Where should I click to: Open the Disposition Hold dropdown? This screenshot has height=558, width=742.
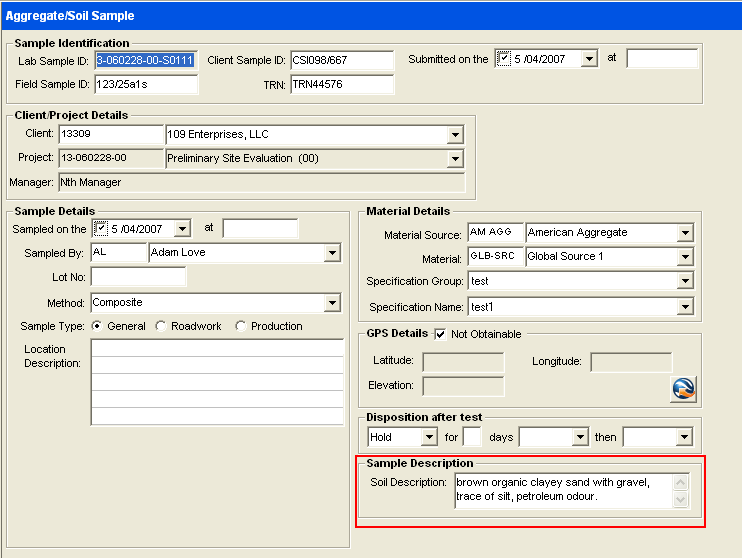[x=429, y=438]
